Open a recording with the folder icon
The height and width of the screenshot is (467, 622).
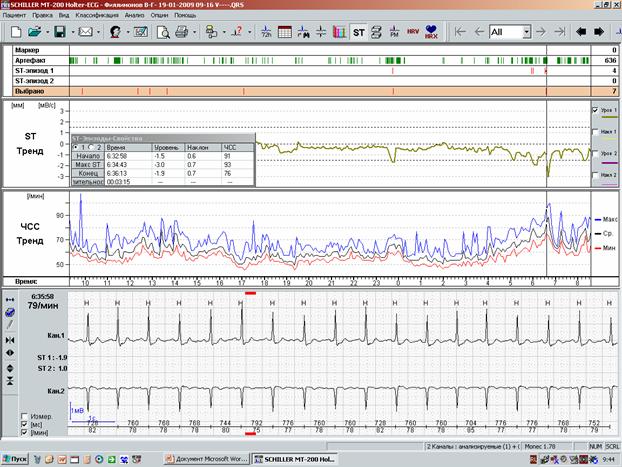click(35, 32)
